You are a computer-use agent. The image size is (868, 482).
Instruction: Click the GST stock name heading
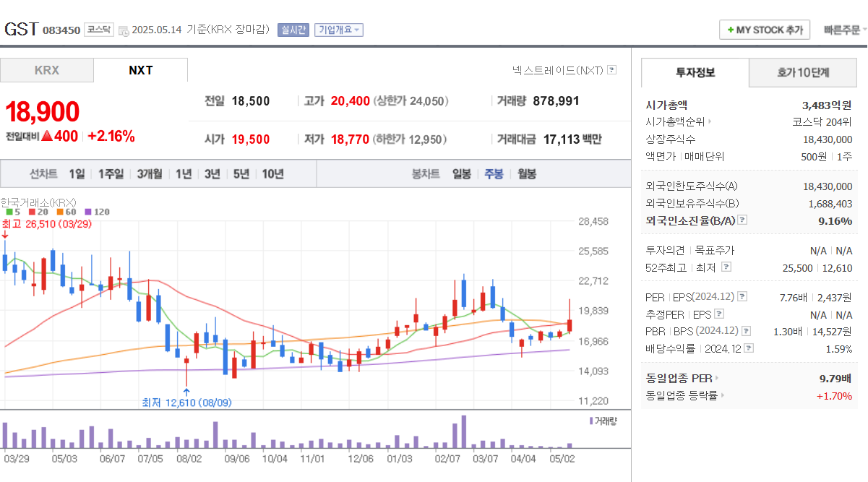click(21, 30)
